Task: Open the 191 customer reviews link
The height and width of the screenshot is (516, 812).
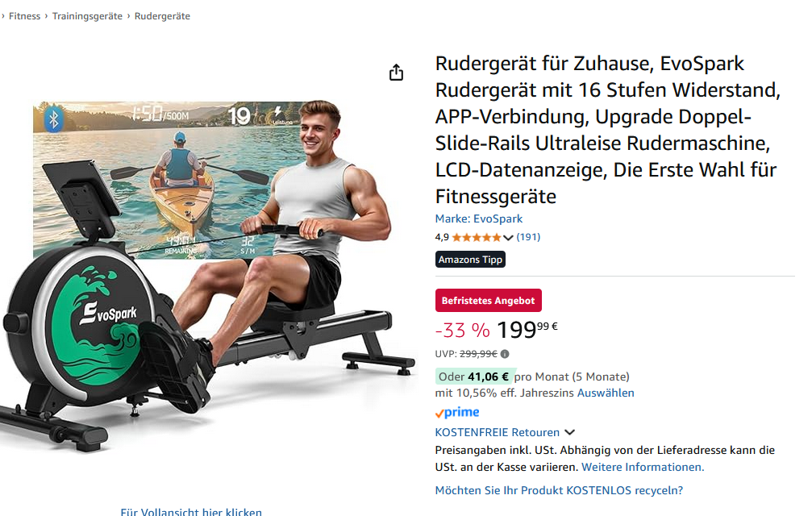Action: (x=528, y=237)
